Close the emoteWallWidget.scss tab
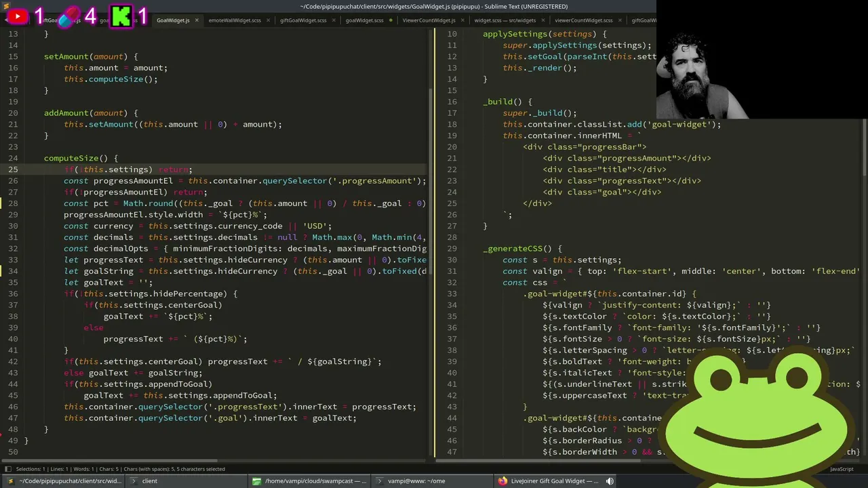Screen dimensions: 868x488 point(268,20)
